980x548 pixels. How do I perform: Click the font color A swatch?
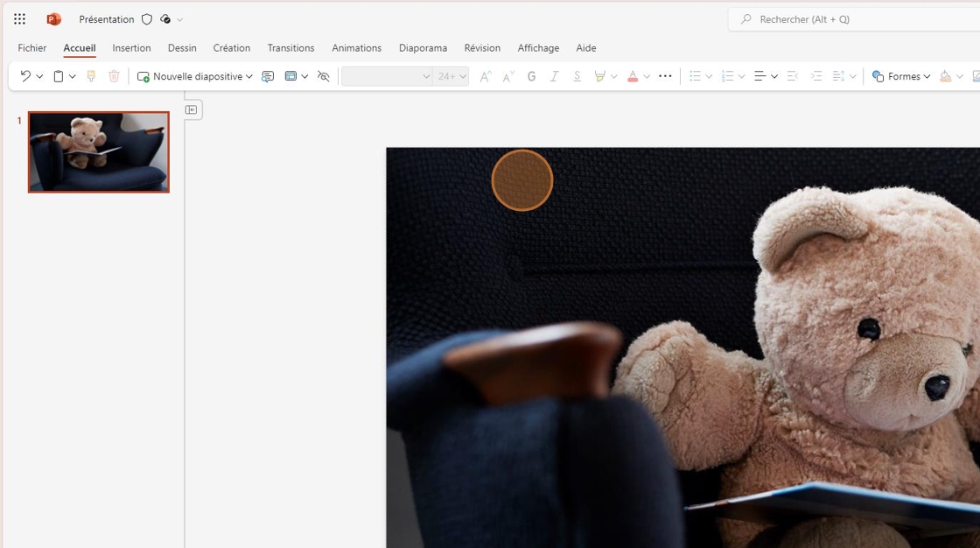(633, 76)
